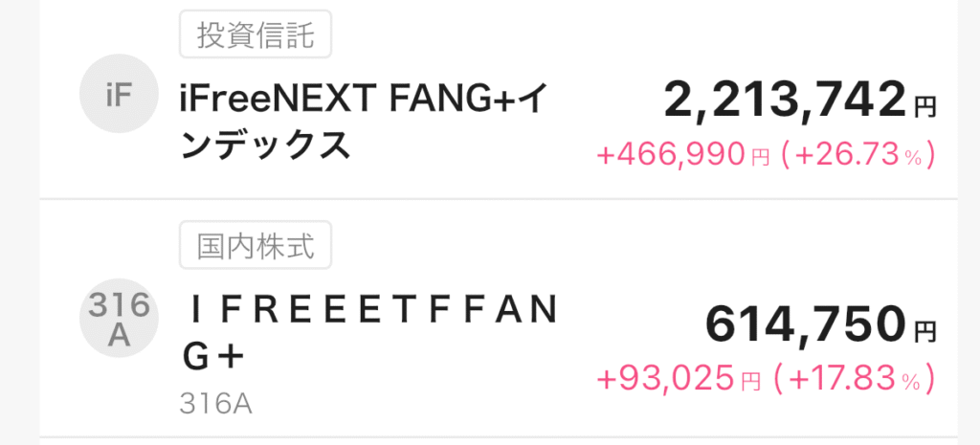980x445 pixels.
Task: Click the 614,750 valuation amount
Action: [x=806, y=325]
